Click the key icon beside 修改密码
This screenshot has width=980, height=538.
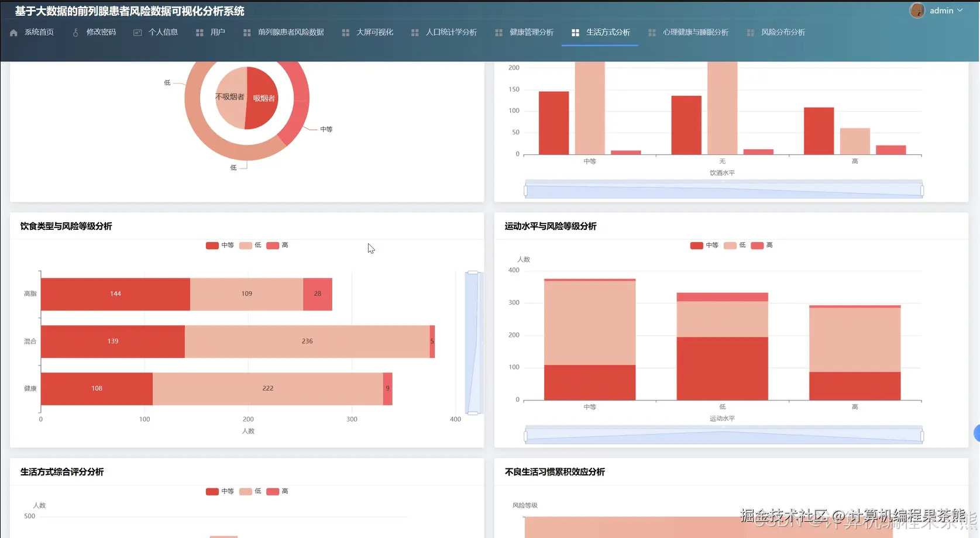(x=75, y=33)
